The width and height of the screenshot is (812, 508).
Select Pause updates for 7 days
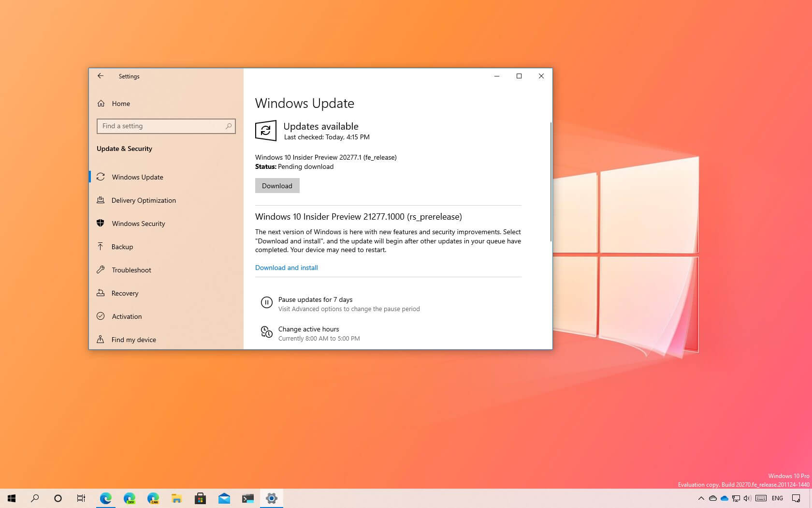pyautogui.click(x=315, y=299)
